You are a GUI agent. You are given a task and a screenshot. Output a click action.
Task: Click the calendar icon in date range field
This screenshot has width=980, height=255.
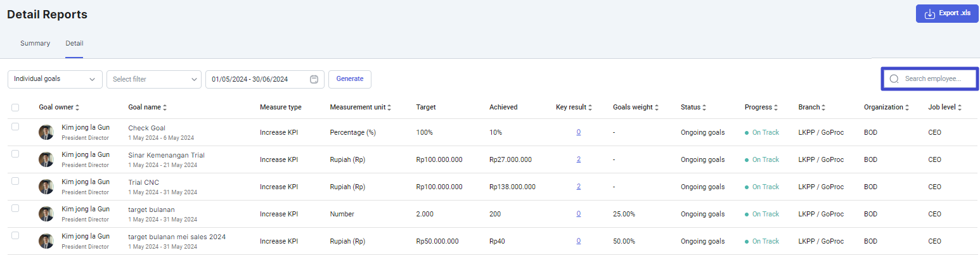tap(314, 79)
